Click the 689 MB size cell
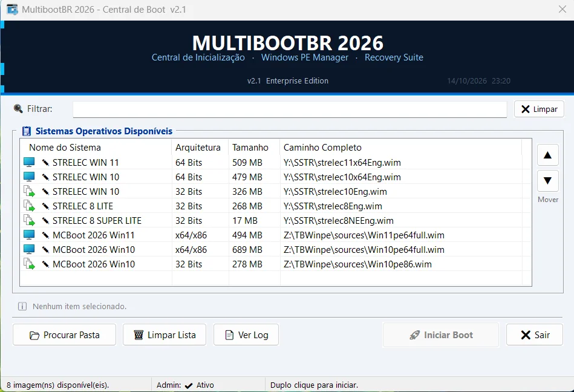Image resolution: width=574 pixels, height=392 pixels. (x=247, y=250)
